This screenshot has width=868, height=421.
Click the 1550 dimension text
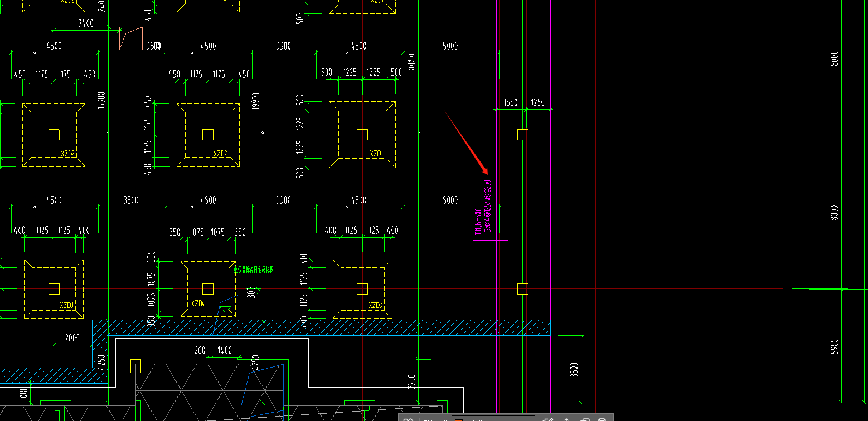511,102
